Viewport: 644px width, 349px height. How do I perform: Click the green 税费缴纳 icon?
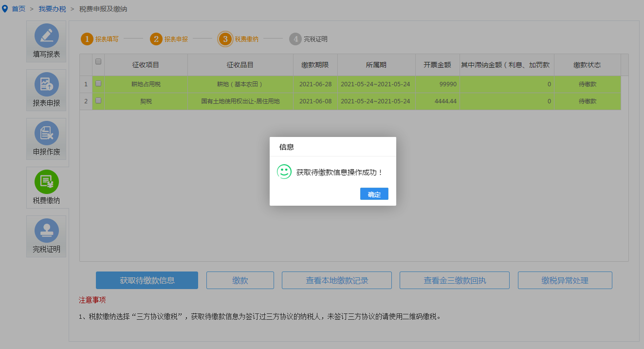tap(47, 182)
